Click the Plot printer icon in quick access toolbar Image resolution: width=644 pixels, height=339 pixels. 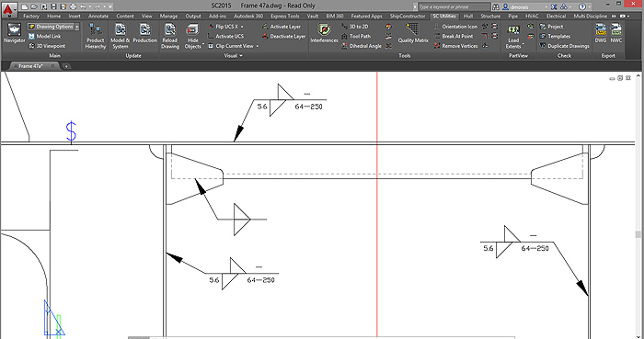[x=73, y=7]
